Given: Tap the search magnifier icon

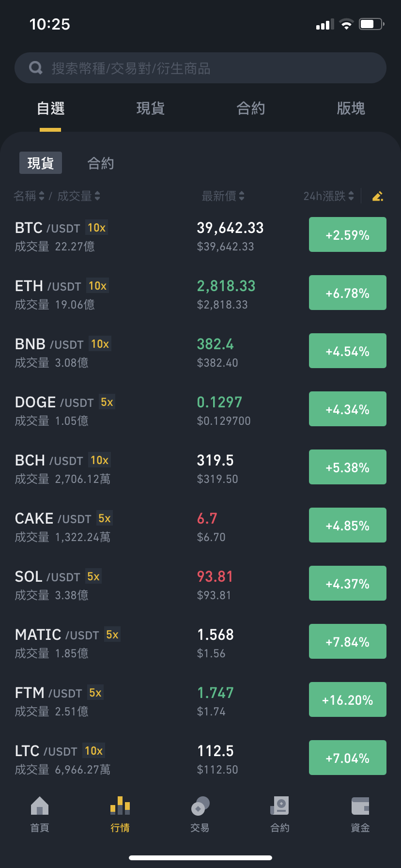Looking at the screenshot, I should click(36, 68).
